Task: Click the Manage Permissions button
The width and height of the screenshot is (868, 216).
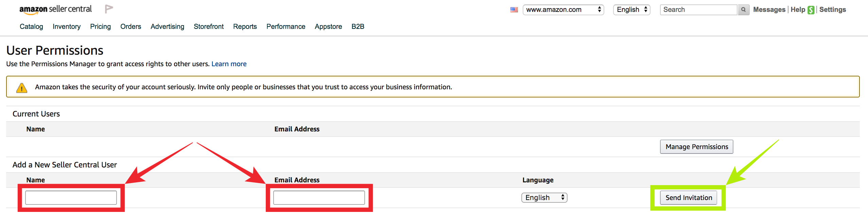Action: [696, 147]
